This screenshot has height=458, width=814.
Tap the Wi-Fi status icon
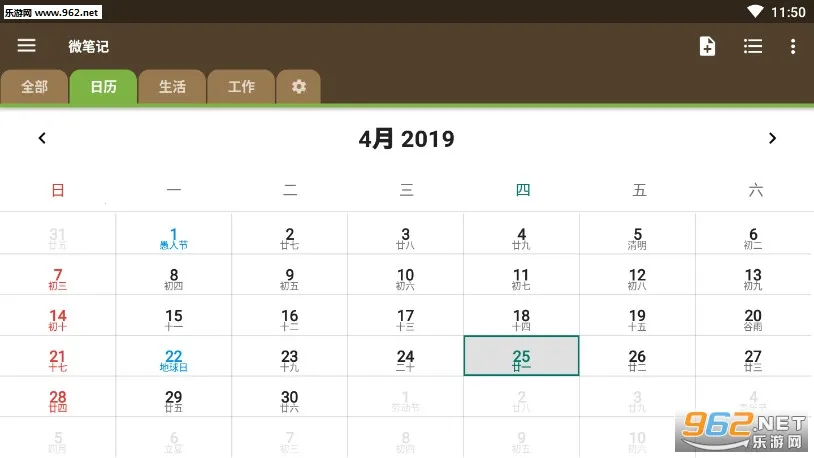754,12
